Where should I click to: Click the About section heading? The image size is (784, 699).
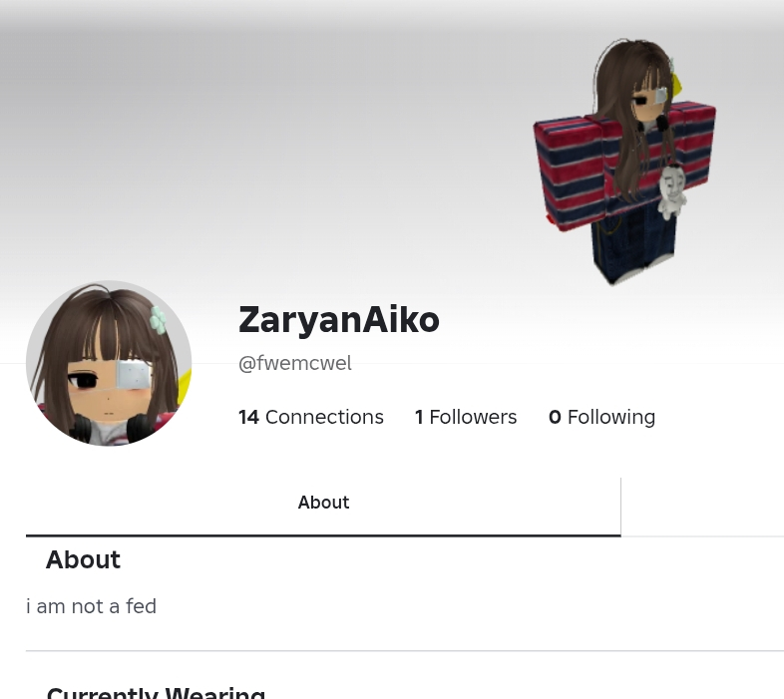pyautogui.click(x=83, y=559)
